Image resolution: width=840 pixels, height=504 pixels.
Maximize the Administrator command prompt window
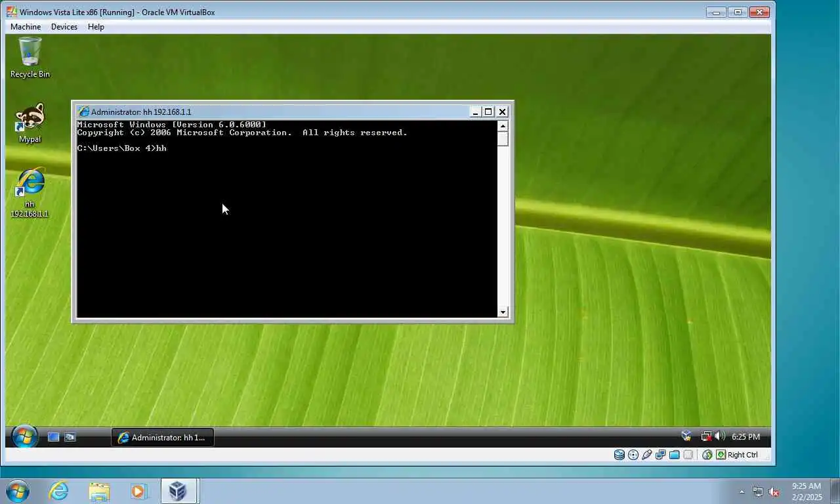[488, 112]
